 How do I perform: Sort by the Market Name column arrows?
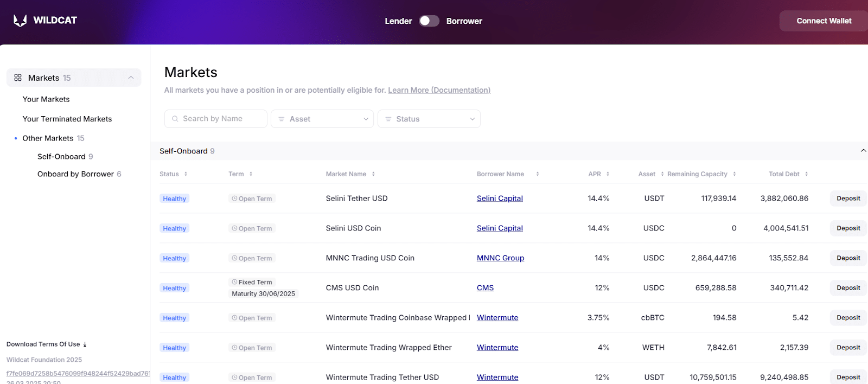click(373, 174)
